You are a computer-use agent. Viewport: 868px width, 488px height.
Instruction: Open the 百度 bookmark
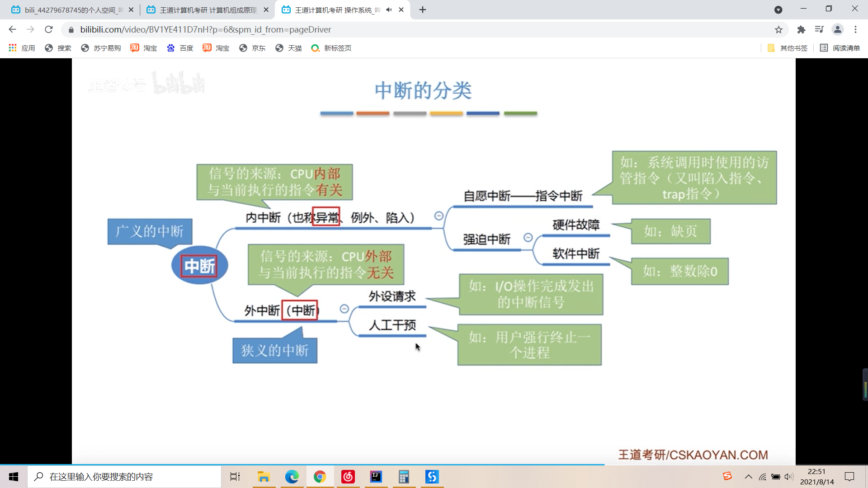180,48
